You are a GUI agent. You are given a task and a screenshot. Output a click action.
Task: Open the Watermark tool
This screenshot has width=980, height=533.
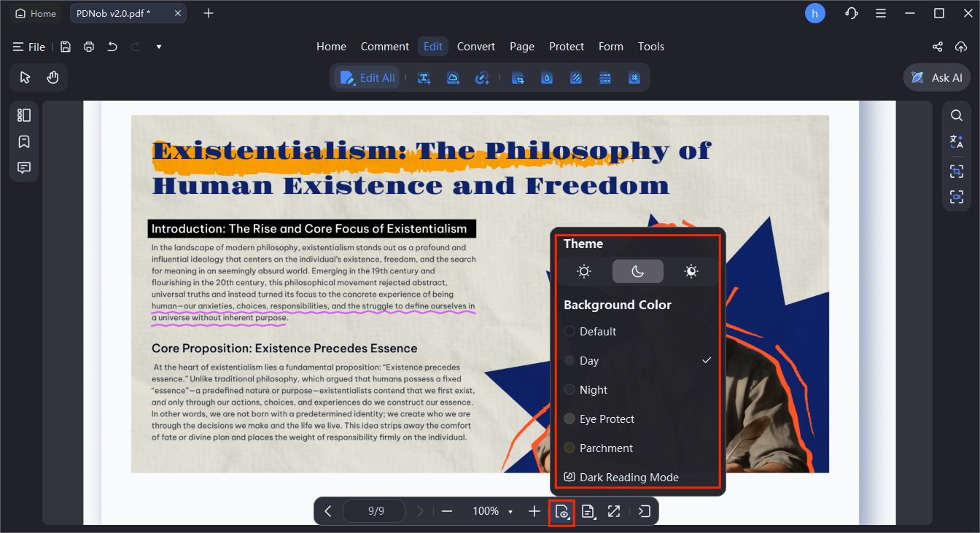[x=547, y=78]
